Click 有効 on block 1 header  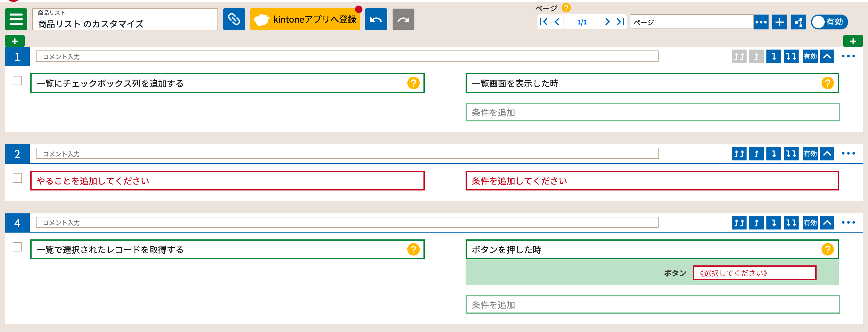click(x=810, y=57)
